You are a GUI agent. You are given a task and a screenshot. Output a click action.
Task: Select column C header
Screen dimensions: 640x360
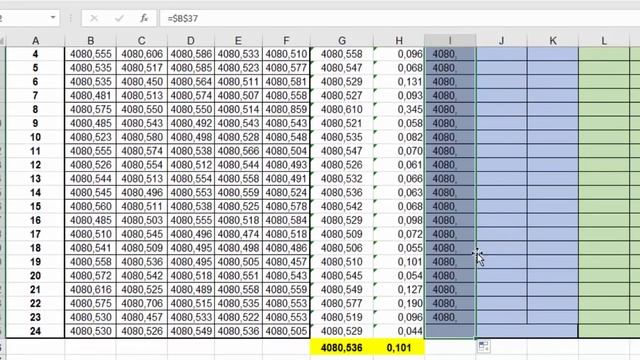click(142, 40)
